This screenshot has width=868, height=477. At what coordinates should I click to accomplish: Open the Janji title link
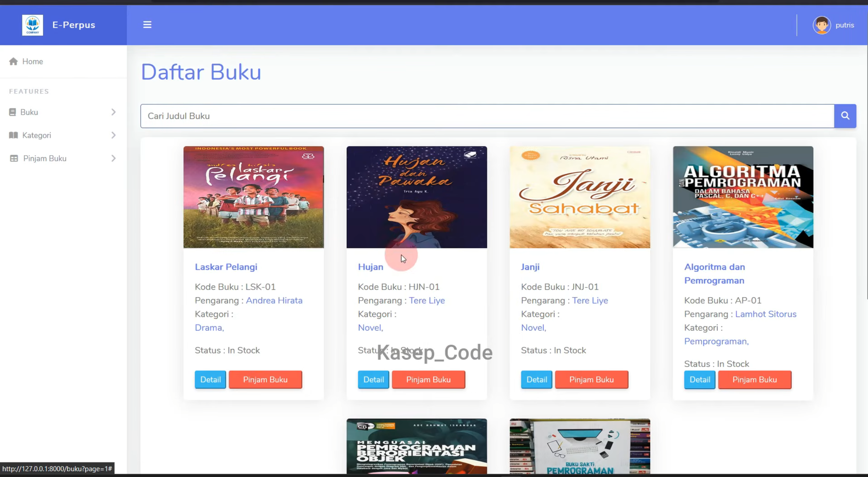coord(530,267)
